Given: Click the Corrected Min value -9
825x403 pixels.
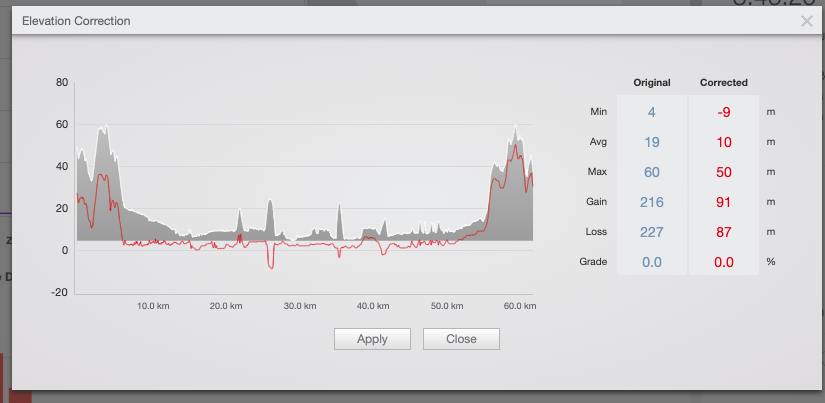Looking at the screenshot, I should coord(723,112).
